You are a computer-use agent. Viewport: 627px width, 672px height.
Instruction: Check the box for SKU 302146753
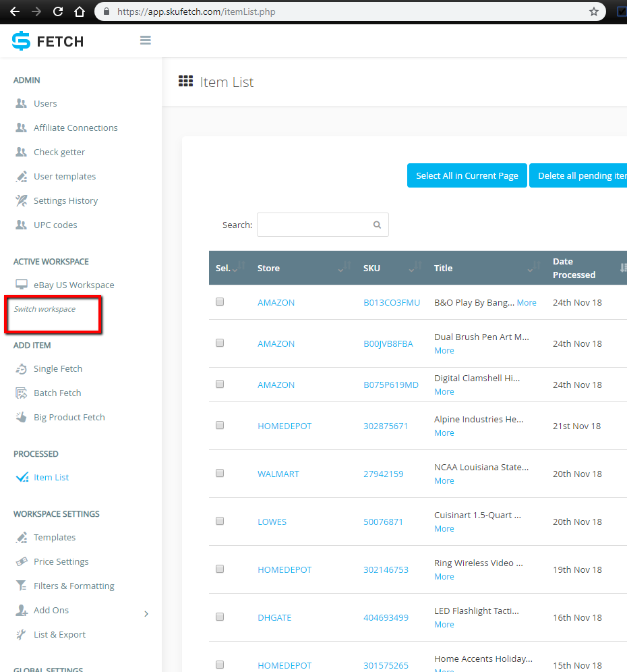click(x=220, y=569)
